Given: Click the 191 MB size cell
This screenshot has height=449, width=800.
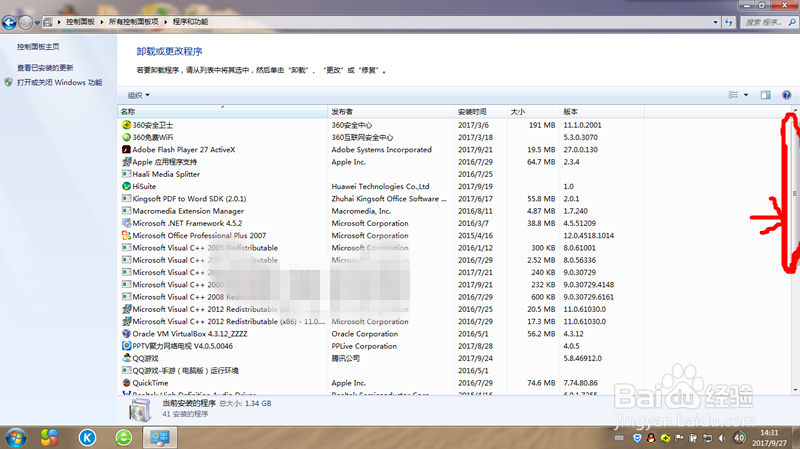Looking at the screenshot, I should coord(542,125).
